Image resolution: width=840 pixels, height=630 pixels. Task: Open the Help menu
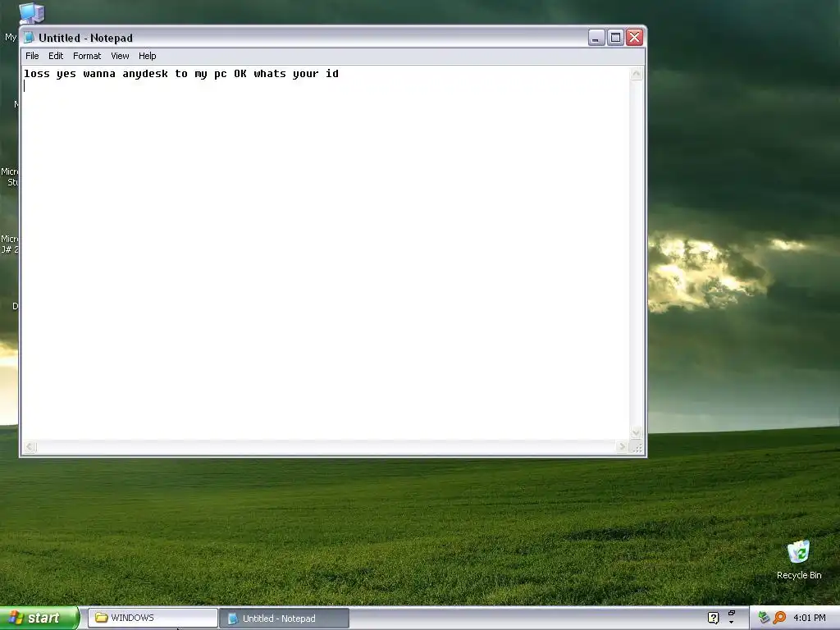[x=148, y=56]
